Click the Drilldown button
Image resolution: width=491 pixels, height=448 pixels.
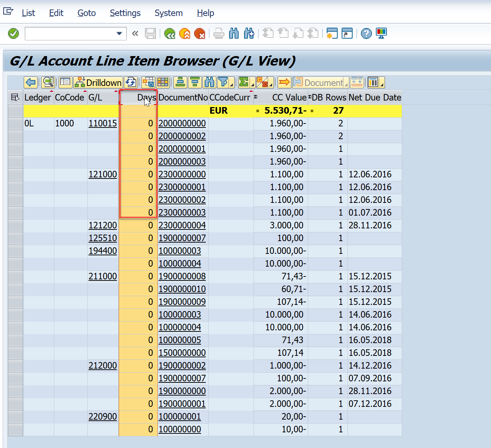(x=98, y=83)
